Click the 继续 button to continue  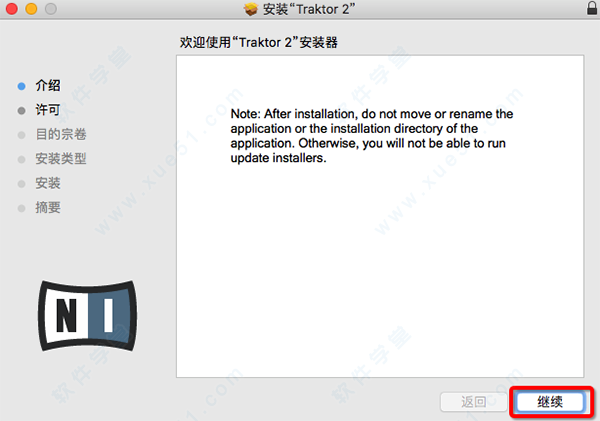(x=550, y=402)
